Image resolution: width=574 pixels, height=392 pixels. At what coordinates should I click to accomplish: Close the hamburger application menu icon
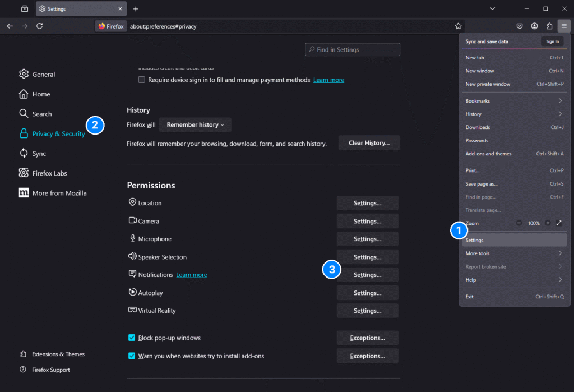click(x=564, y=26)
